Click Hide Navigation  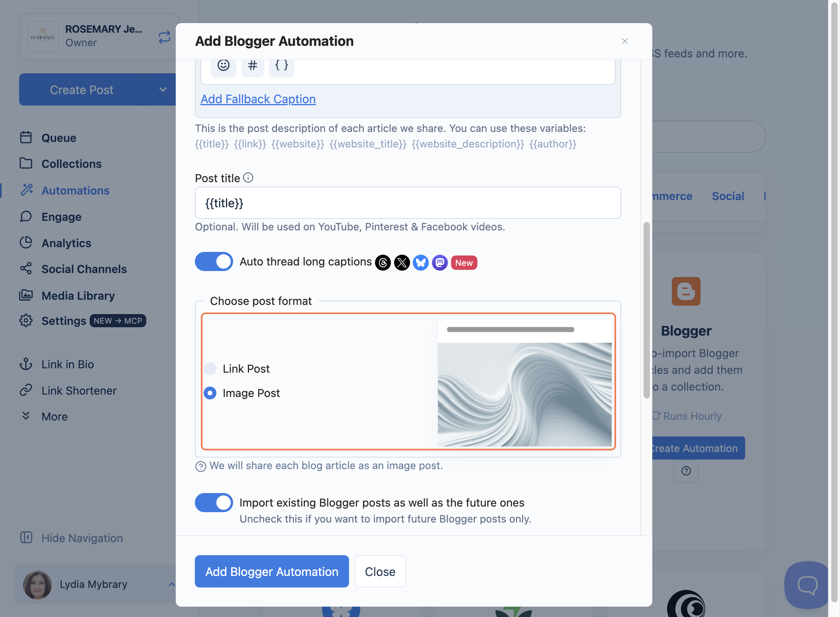pyautogui.click(x=82, y=538)
